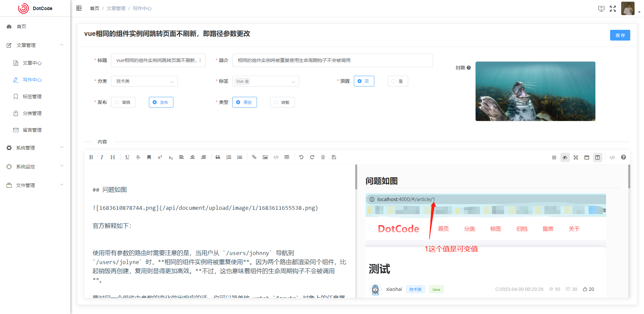Screen dimensions: 644x314
Task: Toggle browser fullscreen icon in header
Action: pyautogui.click(x=613, y=9)
